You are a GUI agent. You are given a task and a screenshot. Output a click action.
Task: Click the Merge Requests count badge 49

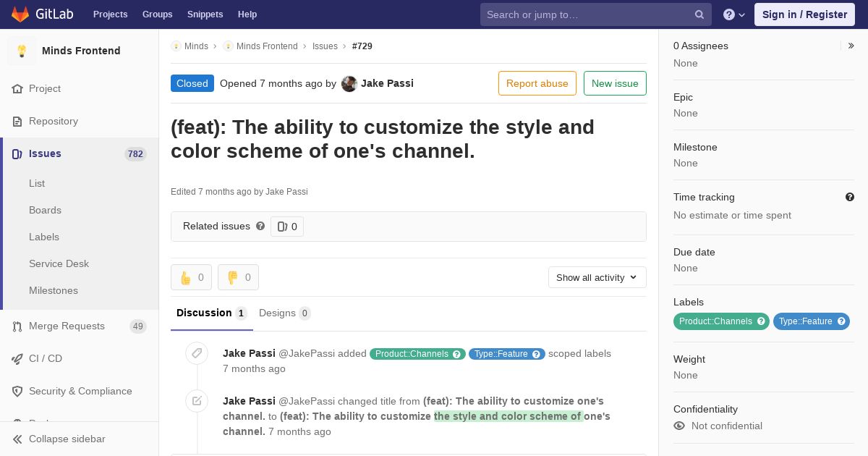(138, 326)
